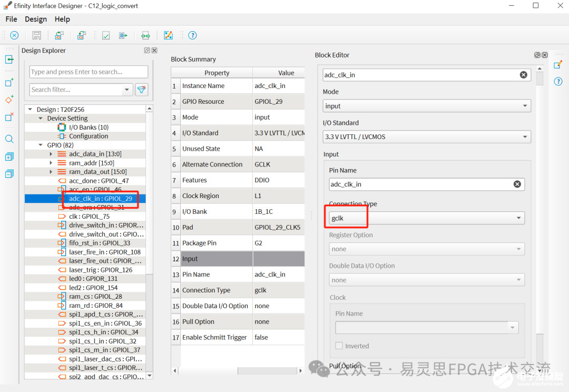Open the Mode dropdown set to input
Screen dimensions: 569x392
click(x=426, y=106)
